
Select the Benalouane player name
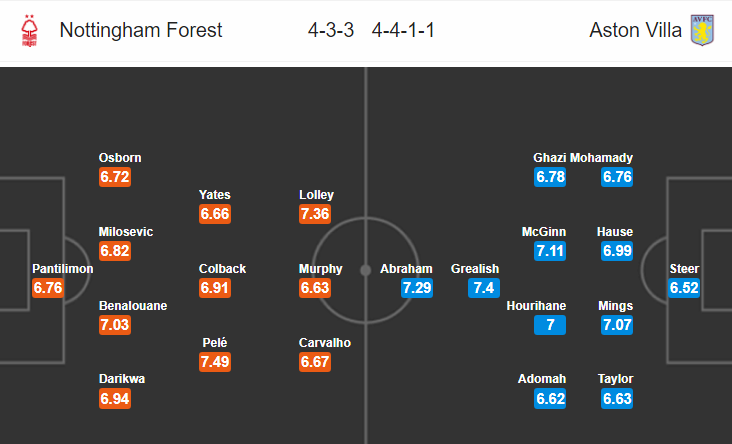point(133,306)
